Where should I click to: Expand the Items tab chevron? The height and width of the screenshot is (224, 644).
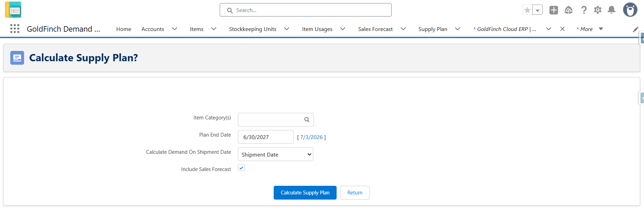214,29
